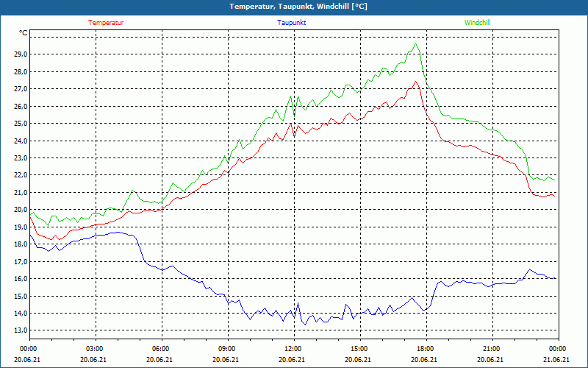Click the 21,0 y-axis value
588x368 pixels.
point(21,192)
